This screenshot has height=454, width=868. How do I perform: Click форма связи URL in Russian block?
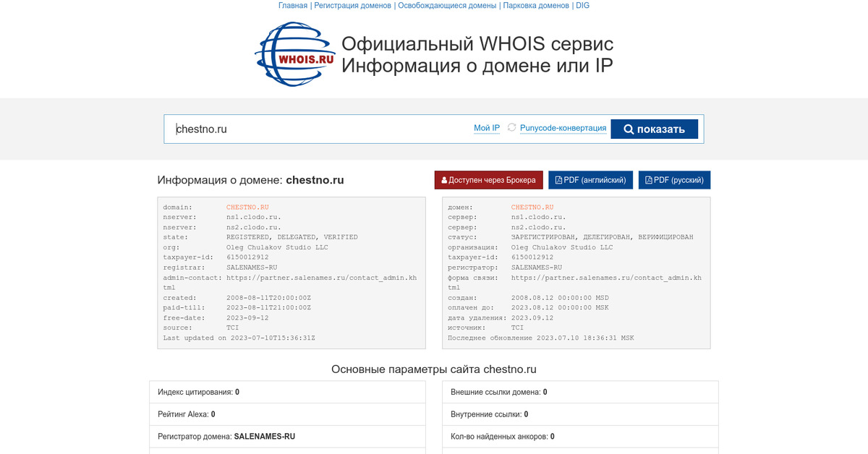point(606,277)
